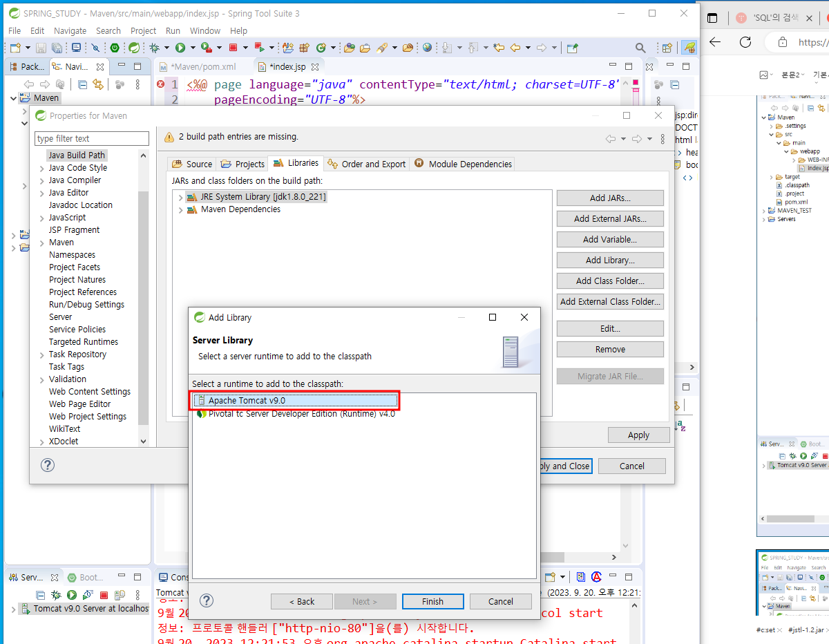Screen dimensions: 829x644
Task: Expand JavaScript category in properties tree
Action: click(43, 218)
